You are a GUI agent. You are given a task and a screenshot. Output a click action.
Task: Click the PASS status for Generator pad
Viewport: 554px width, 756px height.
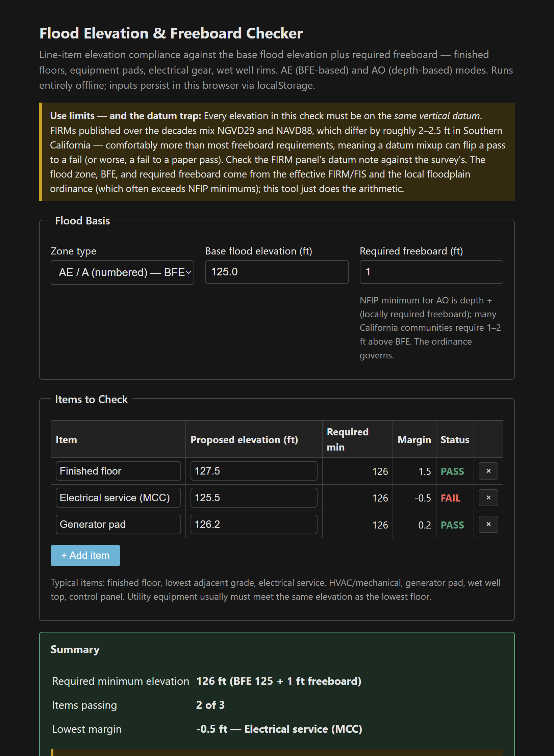(x=452, y=525)
